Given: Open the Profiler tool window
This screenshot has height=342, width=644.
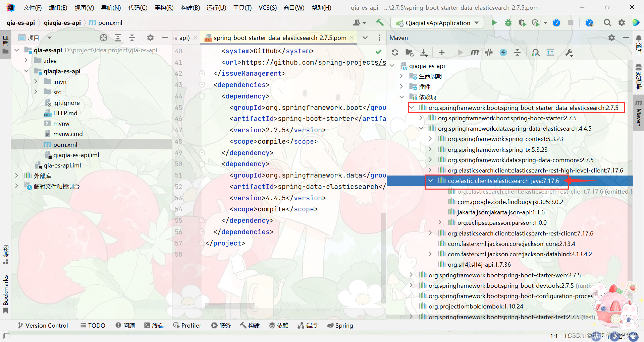Looking at the screenshot, I should pyautogui.click(x=187, y=325).
